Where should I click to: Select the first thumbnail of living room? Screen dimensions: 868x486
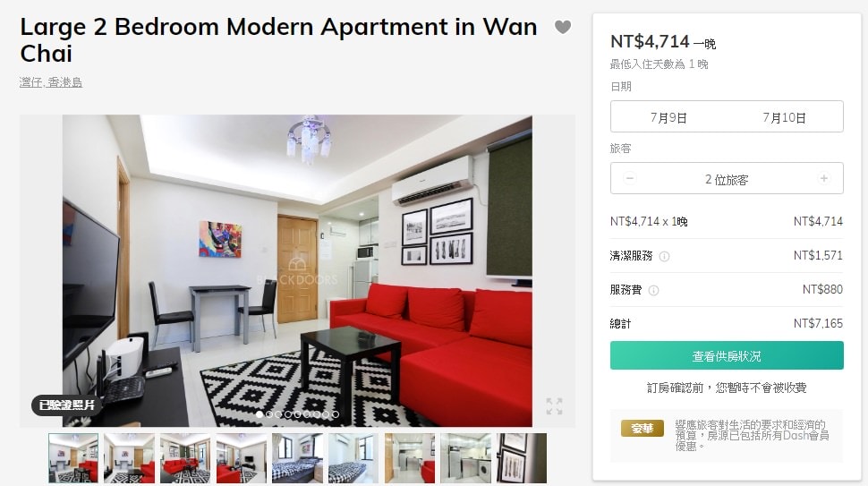pos(73,458)
